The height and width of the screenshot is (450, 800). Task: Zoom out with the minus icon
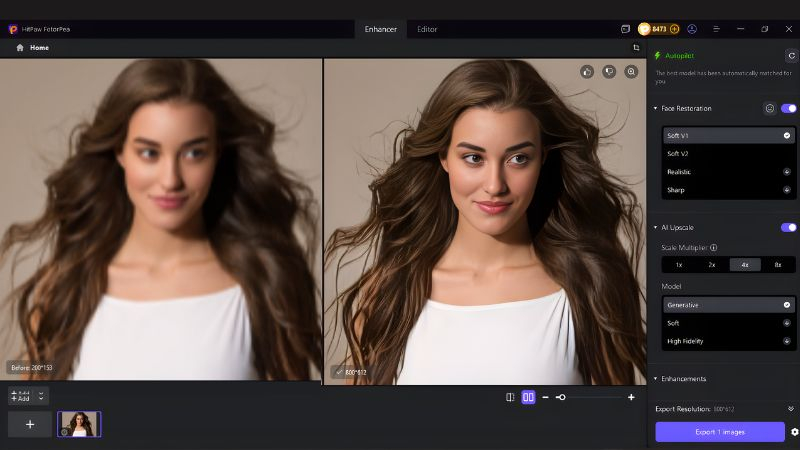pos(545,397)
